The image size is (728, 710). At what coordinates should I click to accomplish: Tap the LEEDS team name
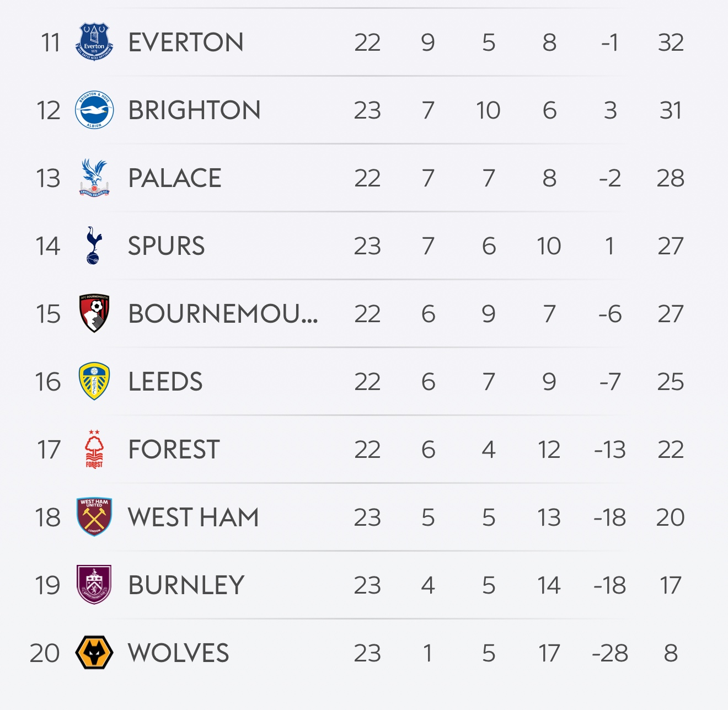[x=165, y=382]
